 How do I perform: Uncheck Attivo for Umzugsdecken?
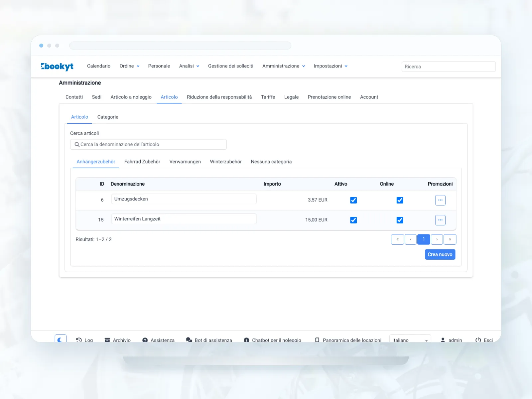(353, 200)
